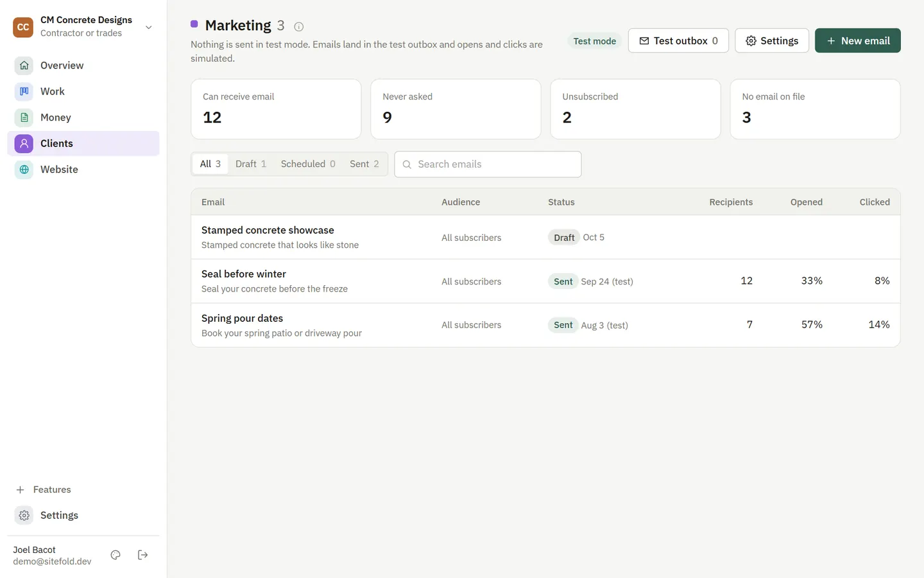Click the 14% clicked value

(x=879, y=324)
